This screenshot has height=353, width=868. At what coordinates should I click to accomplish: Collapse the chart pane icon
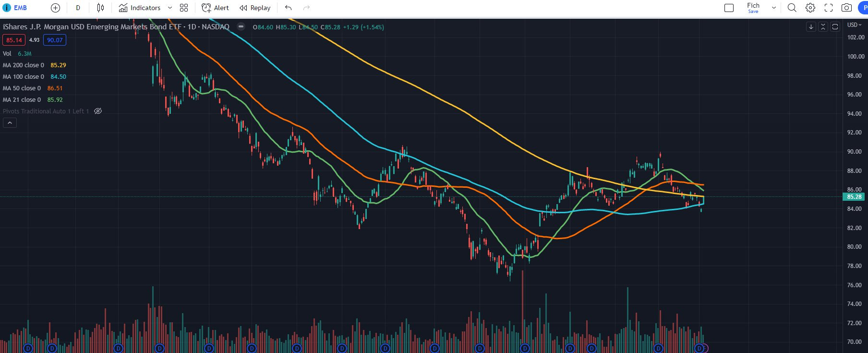pos(823,27)
